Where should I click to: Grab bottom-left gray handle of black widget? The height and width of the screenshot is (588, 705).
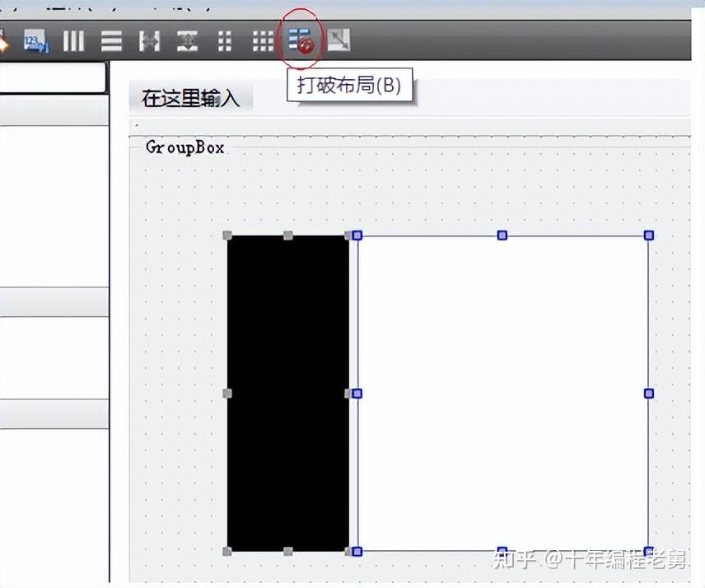pos(227,551)
